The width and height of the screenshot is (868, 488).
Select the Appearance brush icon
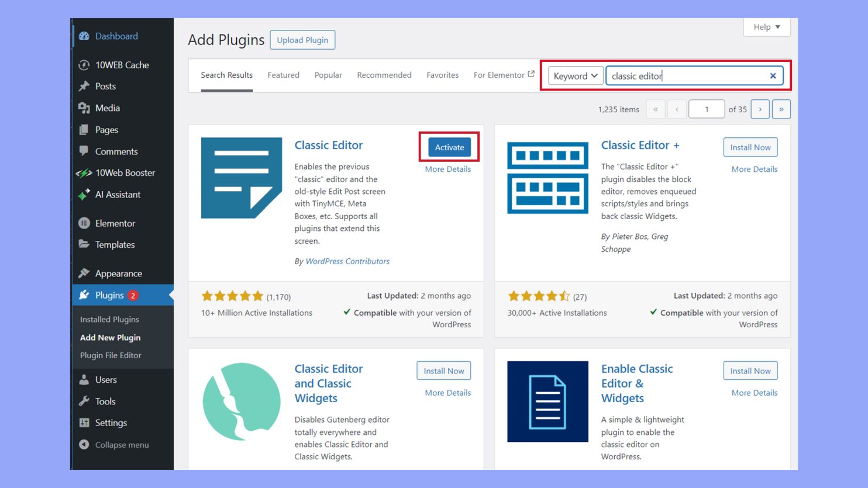coord(84,273)
